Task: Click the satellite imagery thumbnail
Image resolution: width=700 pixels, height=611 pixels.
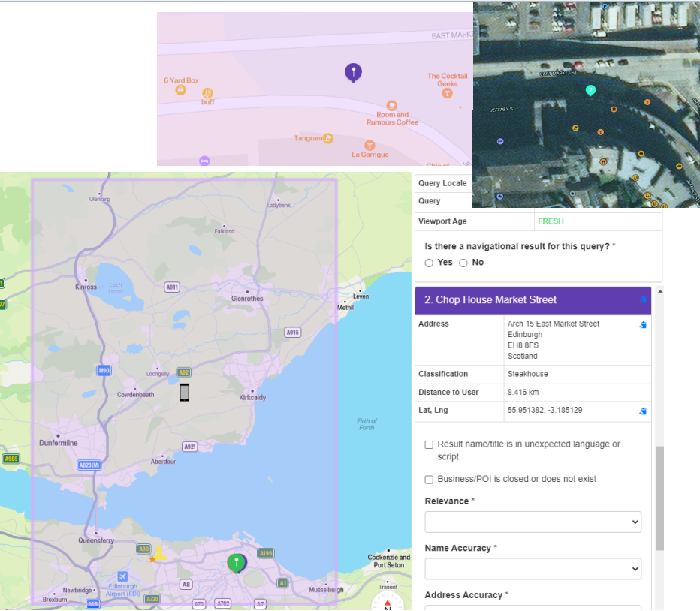Action: 586,104
